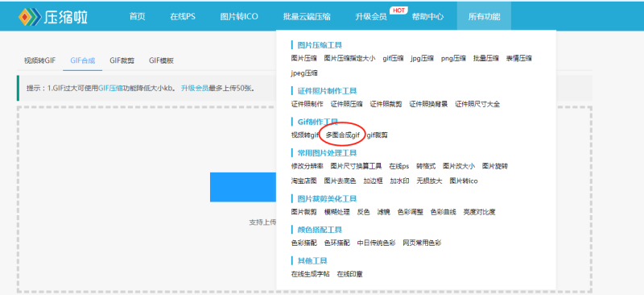Viewport: 644px width, 295px height.
Task: Open 批量压缩 tool link
Action: [x=486, y=58]
